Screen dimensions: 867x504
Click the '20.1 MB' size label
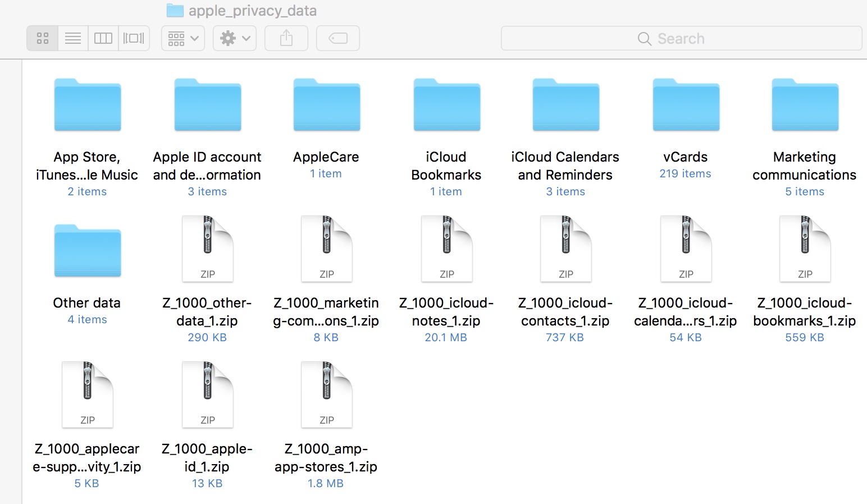pyautogui.click(x=446, y=338)
